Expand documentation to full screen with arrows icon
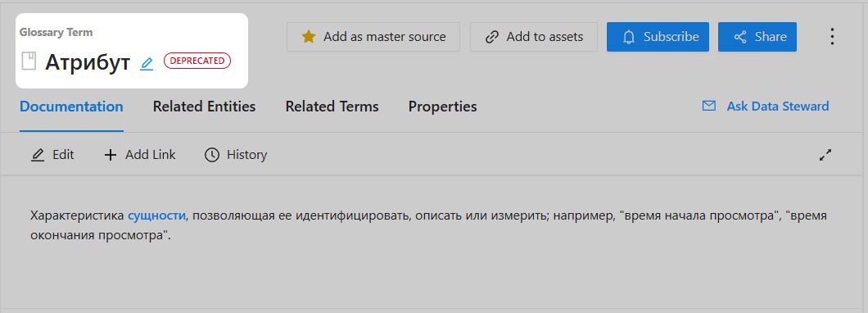Screen dimensions: 868x313 point(825,155)
